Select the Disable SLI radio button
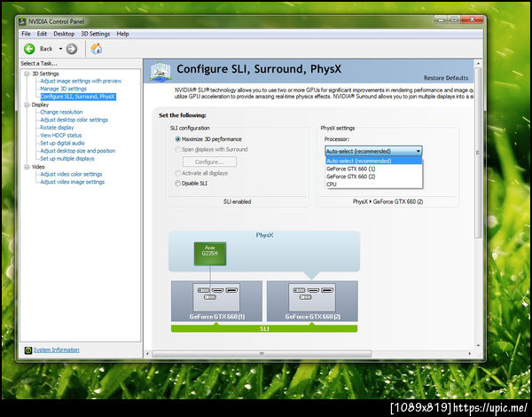This screenshot has width=532, height=417. [177, 184]
